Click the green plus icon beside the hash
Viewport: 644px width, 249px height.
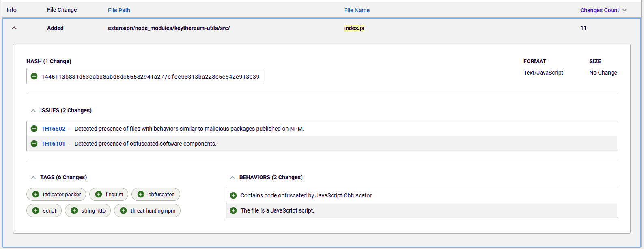click(x=34, y=76)
